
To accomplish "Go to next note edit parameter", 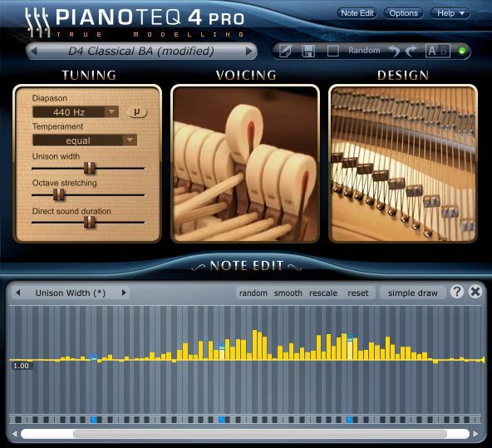I will [x=124, y=293].
